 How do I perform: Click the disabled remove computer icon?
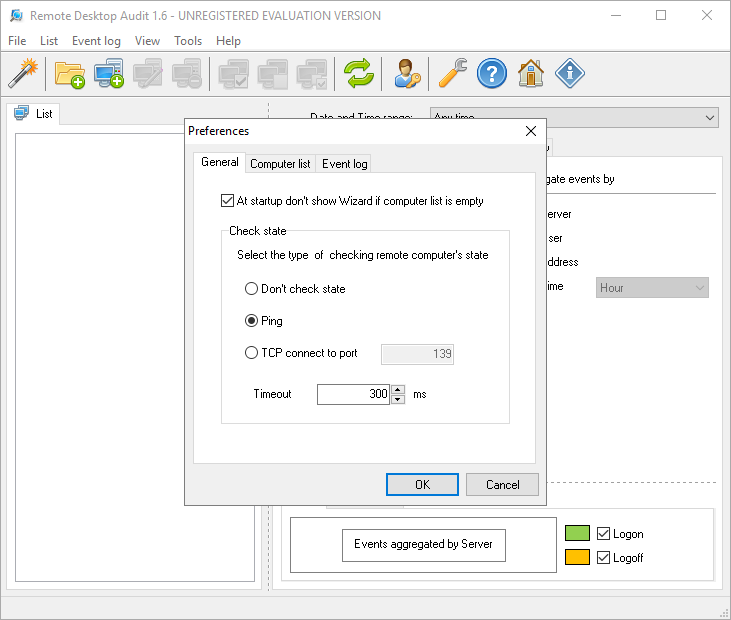click(187, 73)
